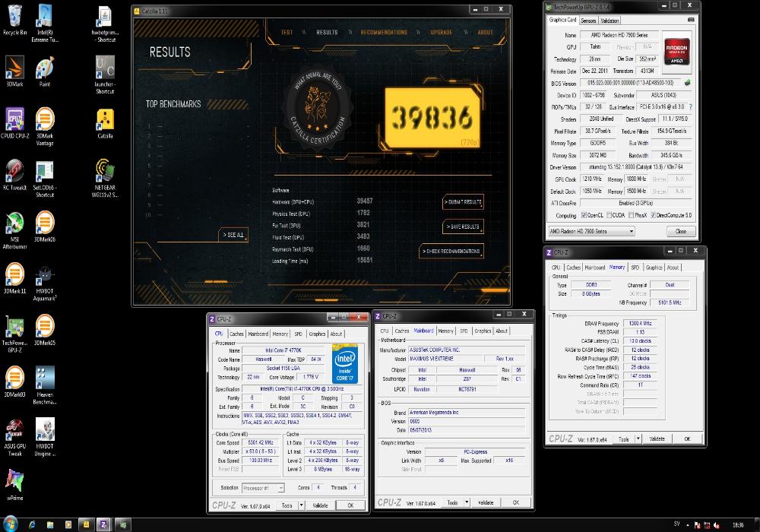Select SPD tab in CPU-Z Memory window
Viewport: 760px width, 532px height.
coord(635,268)
